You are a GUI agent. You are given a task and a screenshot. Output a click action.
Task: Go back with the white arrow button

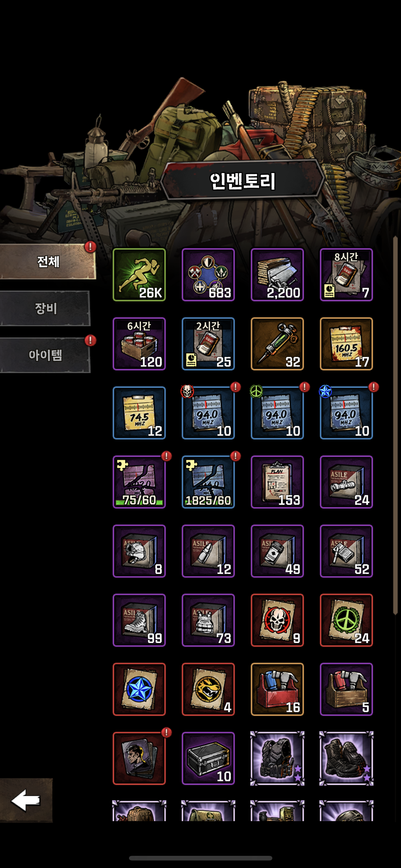pyautogui.click(x=26, y=800)
